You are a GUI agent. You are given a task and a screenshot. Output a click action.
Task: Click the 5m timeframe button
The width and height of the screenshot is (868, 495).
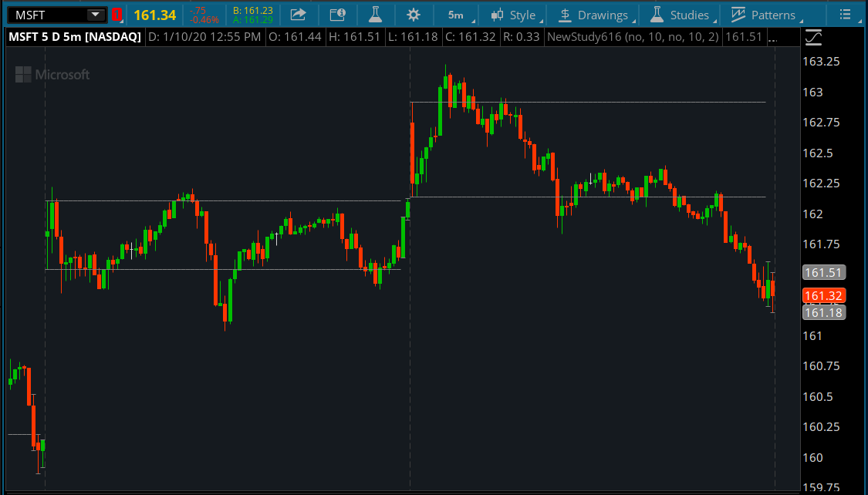coord(455,15)
